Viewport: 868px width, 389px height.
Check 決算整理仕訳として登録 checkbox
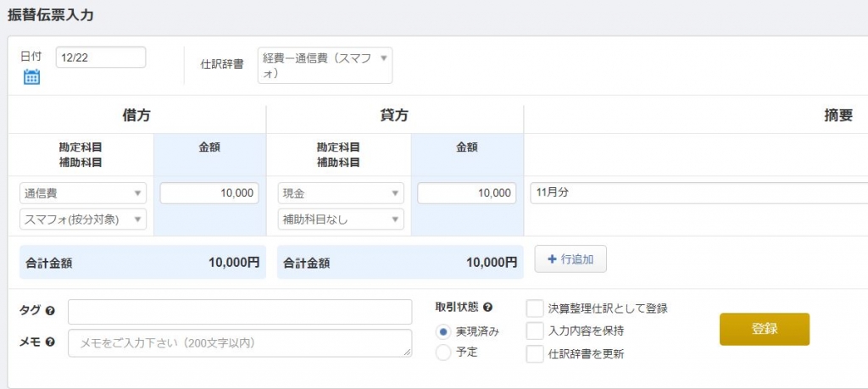[x=535, y=308]
